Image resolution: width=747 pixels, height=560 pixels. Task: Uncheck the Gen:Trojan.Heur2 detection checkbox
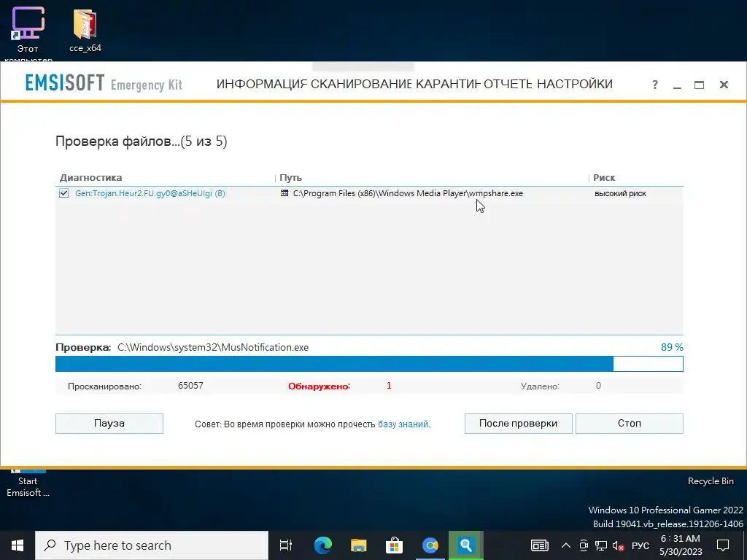click(x=64, y=193)
